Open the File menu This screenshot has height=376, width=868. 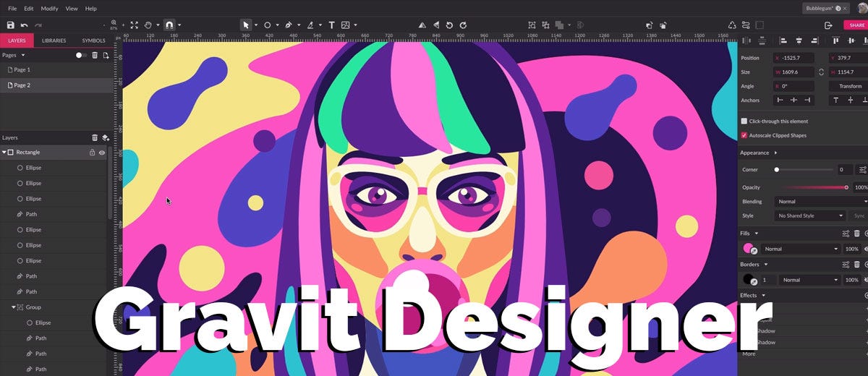coord(12,8)
